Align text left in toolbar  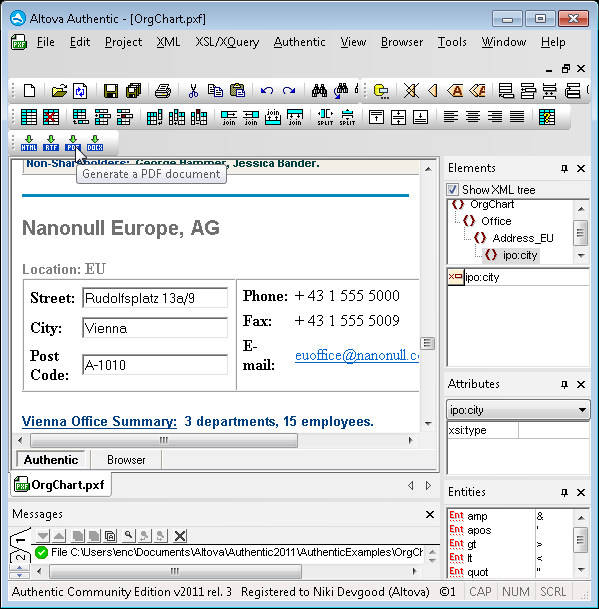[x=451, y=117]
